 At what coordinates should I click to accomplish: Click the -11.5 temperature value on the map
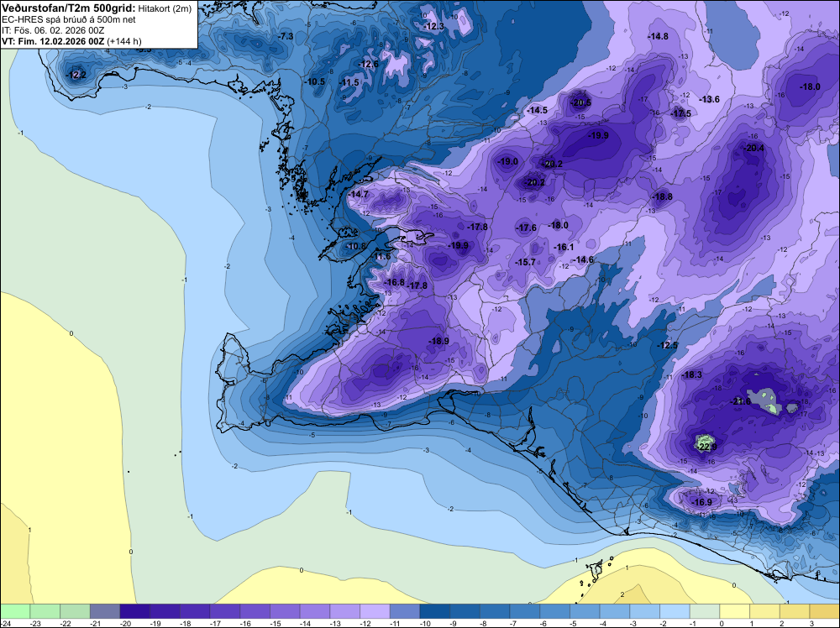click(349, 82)
